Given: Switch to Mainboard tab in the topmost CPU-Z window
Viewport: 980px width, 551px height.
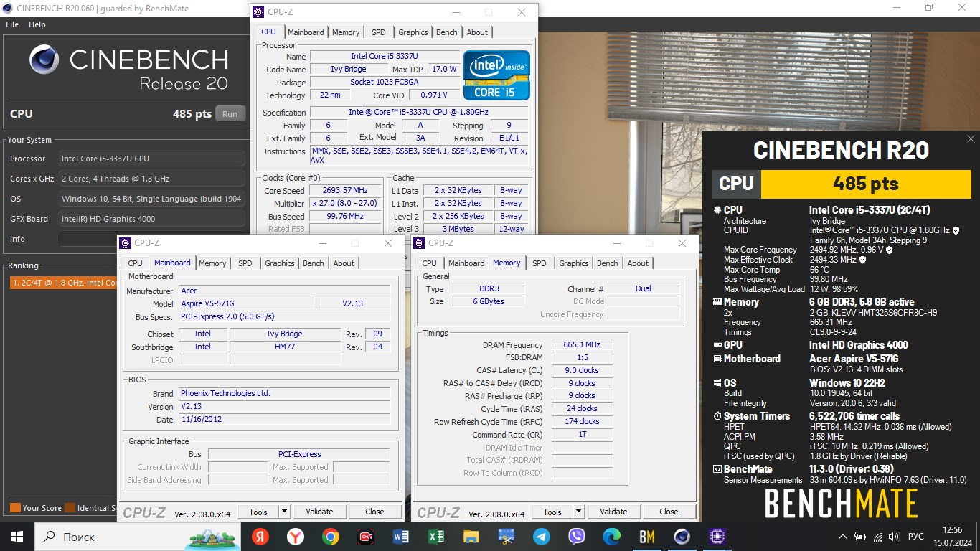Looking at the screenshot, I should pos(306,32).
